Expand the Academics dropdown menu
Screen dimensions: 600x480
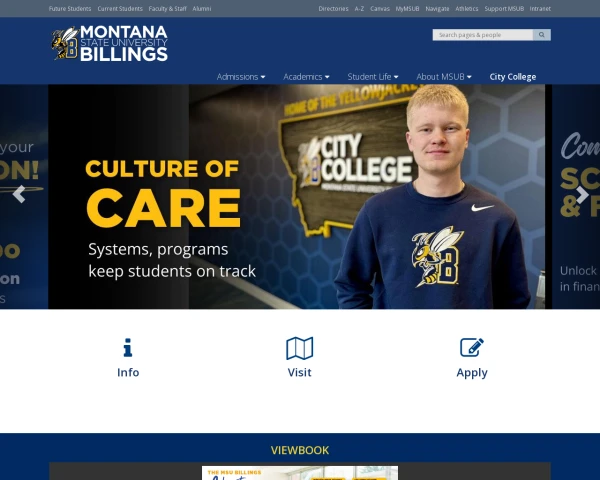(306, 77)
